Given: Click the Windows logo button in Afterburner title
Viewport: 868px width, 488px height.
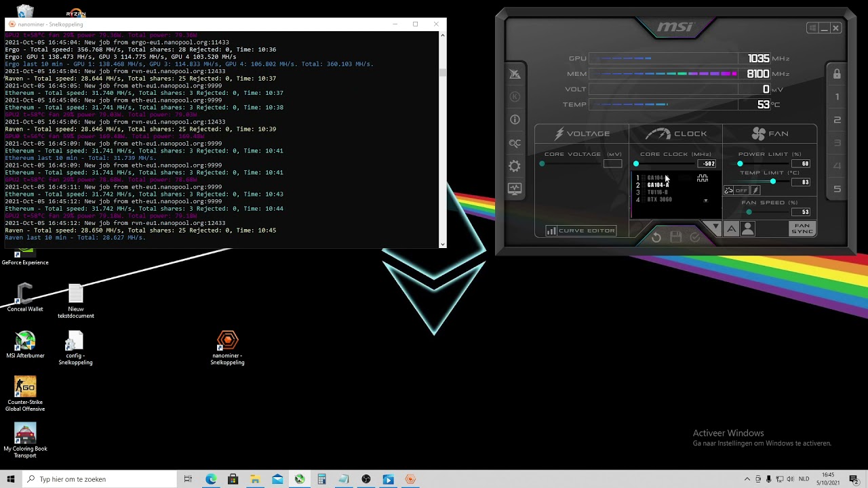Looking at the screenshot, I should [x=812, y=28].
